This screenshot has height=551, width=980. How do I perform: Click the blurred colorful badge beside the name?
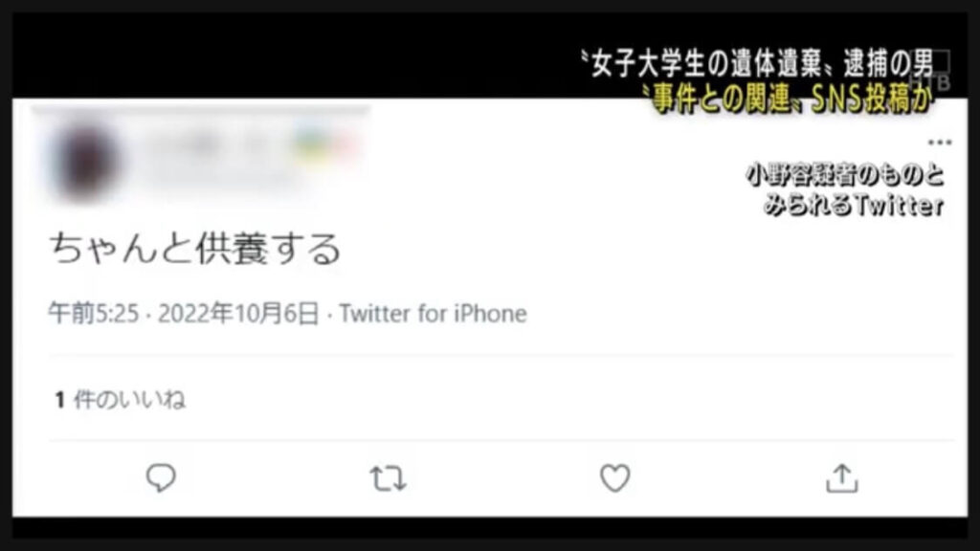(x=325, y=145)
